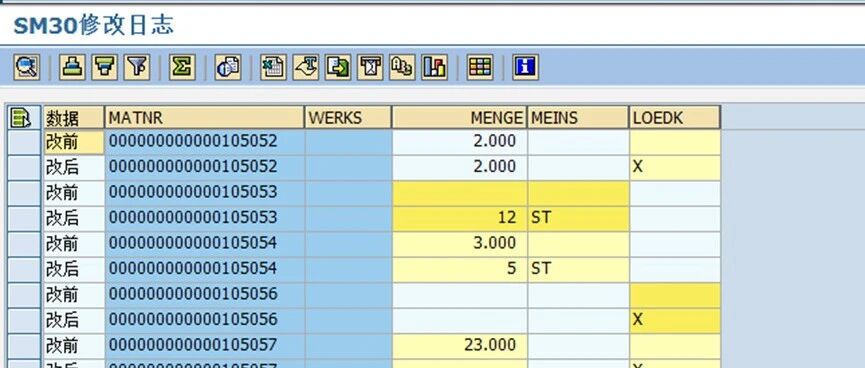Screen dimensions: 865x368
Task: Click row selector for 改前 105056 row
Action: point(25,295)
